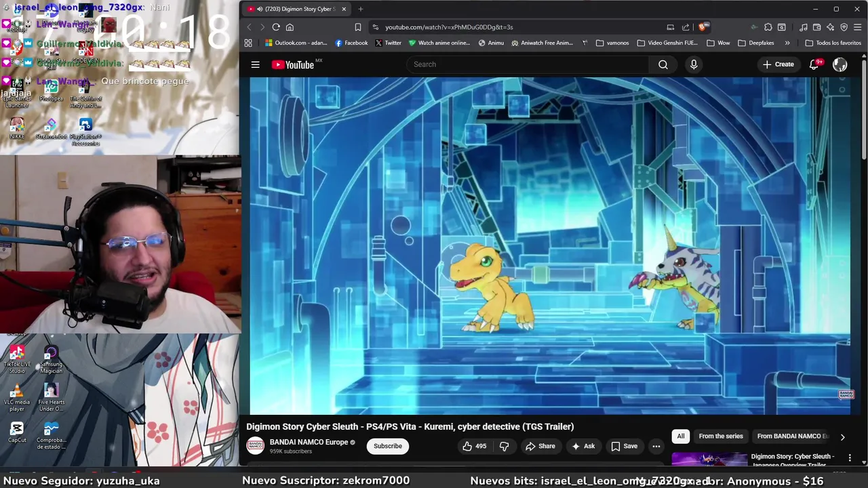Open the Japanese Overview Trailer suggested thumbnail
Screen dimensions: 868x488
709,460
